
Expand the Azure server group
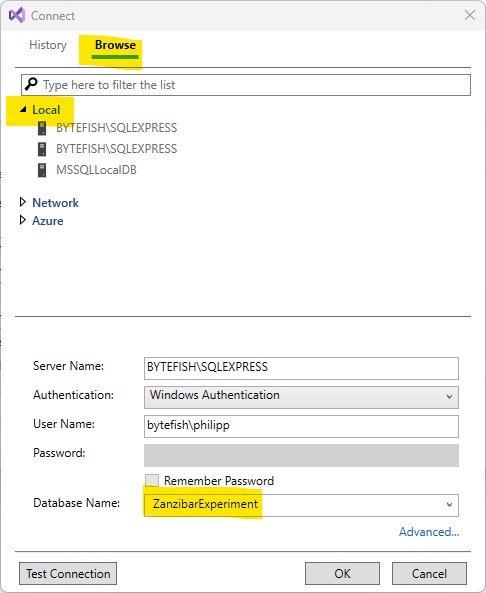pos(23,220)
